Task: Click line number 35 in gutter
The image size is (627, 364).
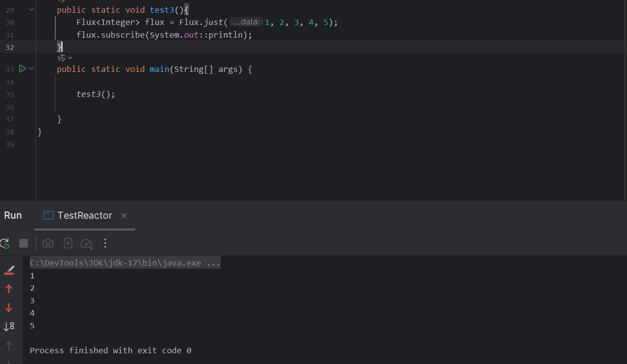Action: 10,94
